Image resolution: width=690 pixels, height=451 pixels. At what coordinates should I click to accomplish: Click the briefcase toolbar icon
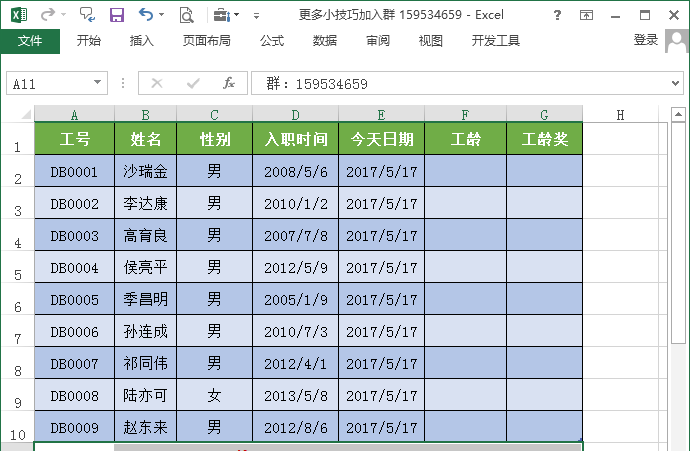[x=222, y=15]
